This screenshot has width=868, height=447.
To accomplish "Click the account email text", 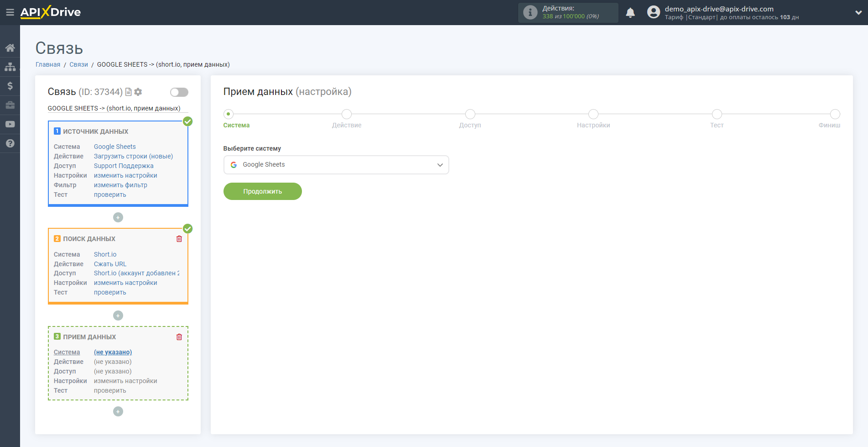I will pyautogui.click(x=719, y=9).
